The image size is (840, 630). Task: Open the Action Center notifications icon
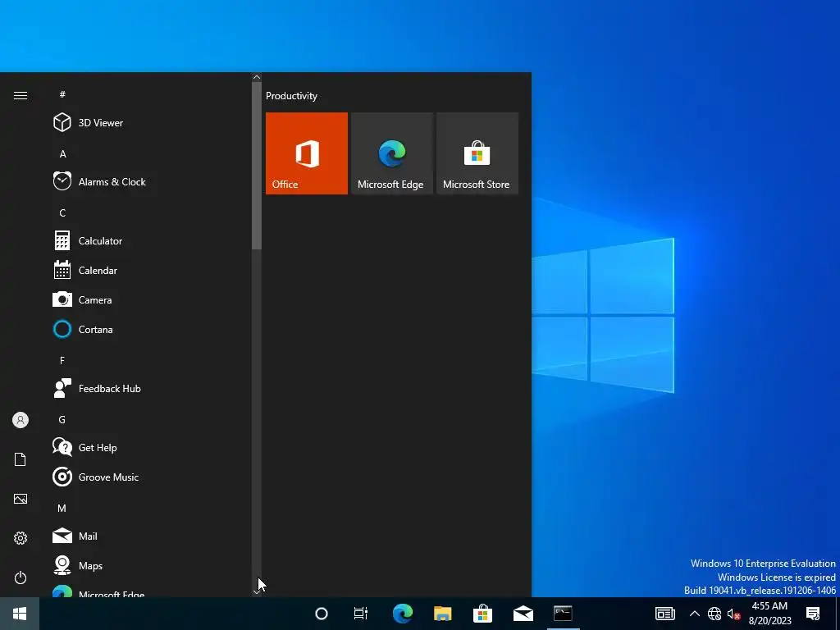(x=813, y=614)
